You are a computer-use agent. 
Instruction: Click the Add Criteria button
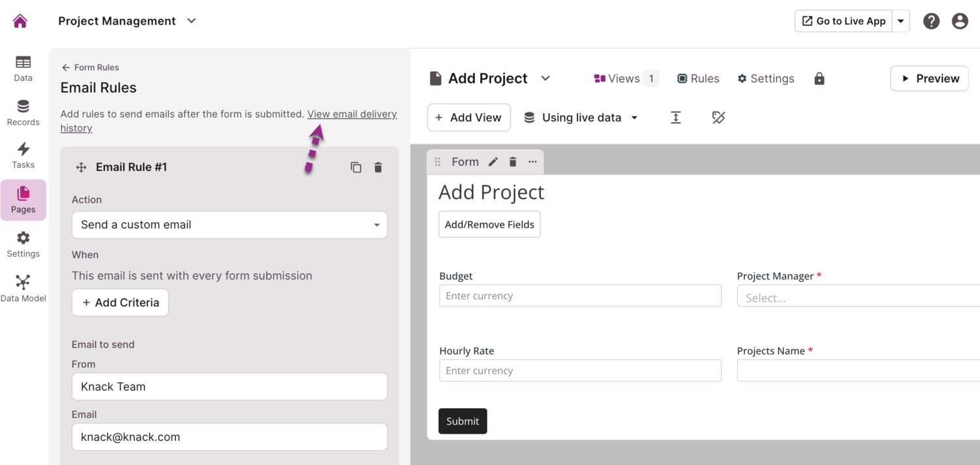click(120, 302)
